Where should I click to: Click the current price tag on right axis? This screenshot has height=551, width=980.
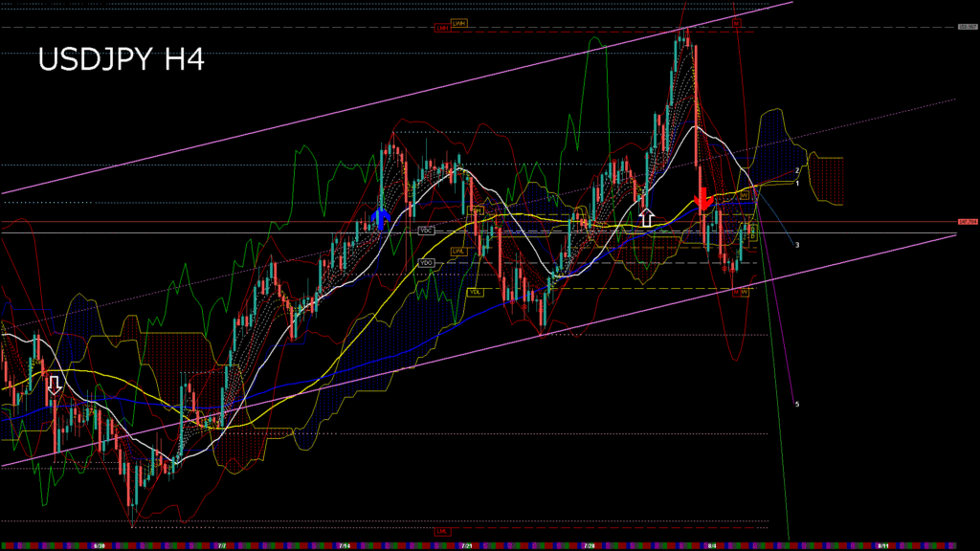coord(968,222)
